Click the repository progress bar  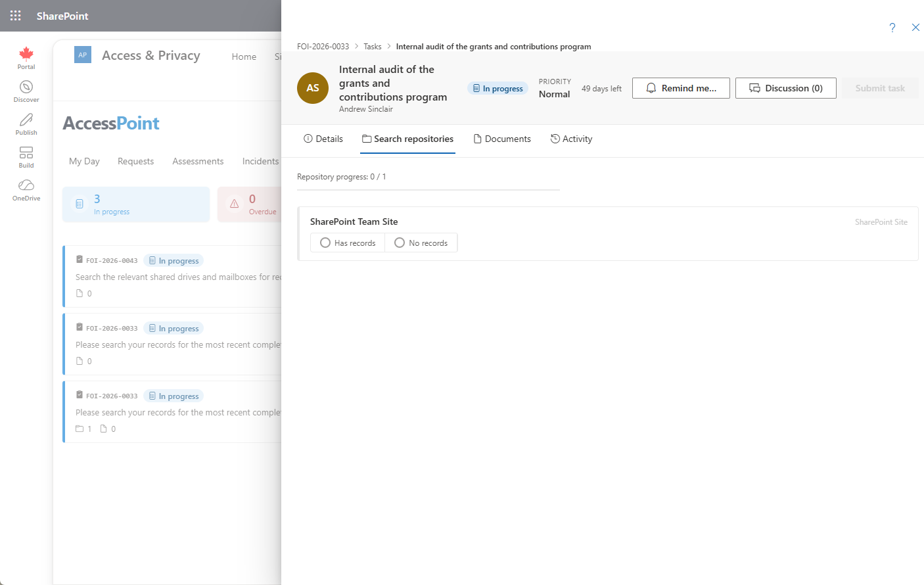(428, 190)
